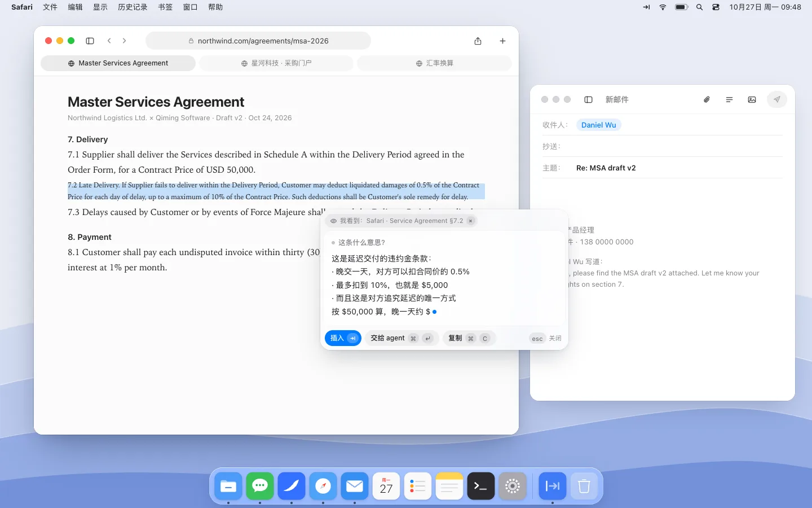Go forward in Safari history

coord(124,41)
